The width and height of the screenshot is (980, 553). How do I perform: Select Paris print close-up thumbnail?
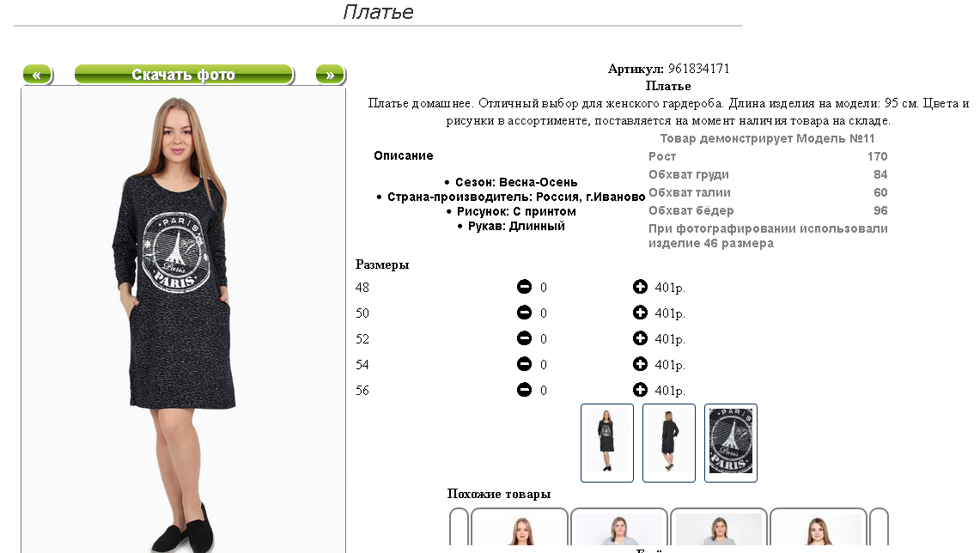[731, 443]
